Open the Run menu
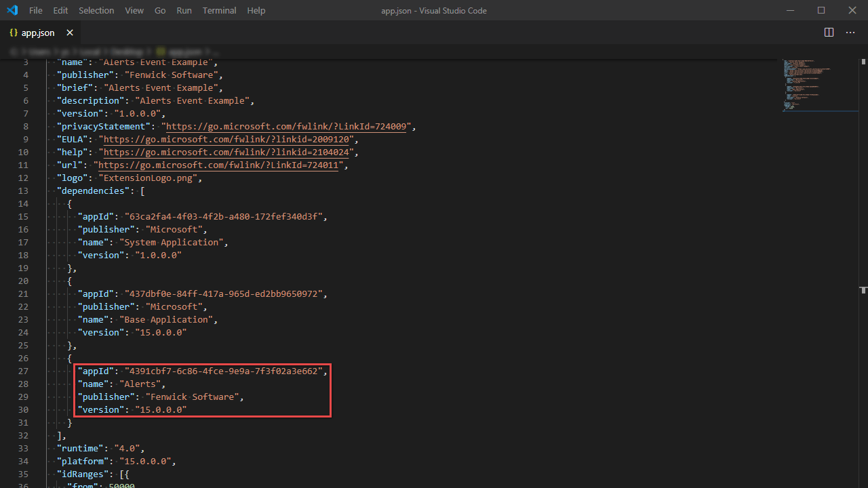This screenshot has height=488, width=868. pyautogui.click(x=184, y=10)
